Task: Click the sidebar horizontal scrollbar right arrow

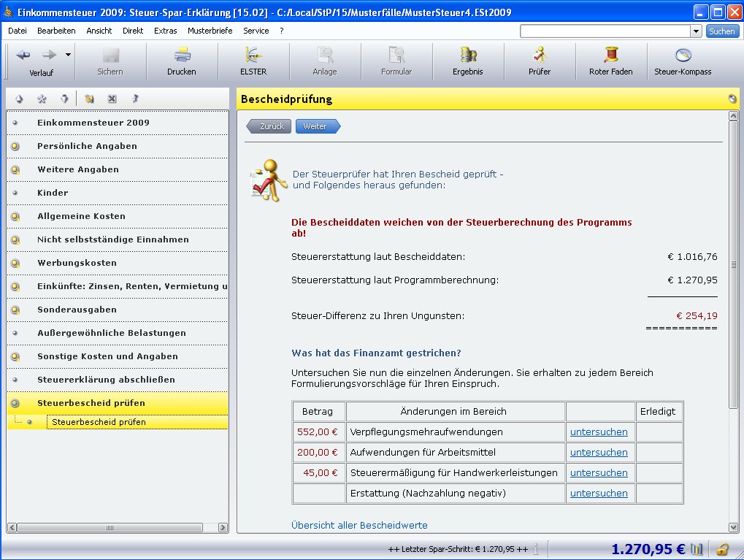Action: 223,527
